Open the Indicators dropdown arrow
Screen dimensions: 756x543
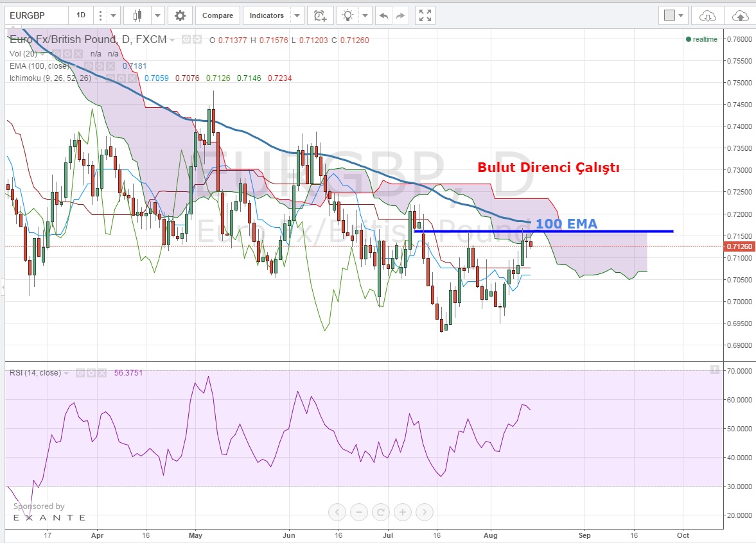coord(297,15)
